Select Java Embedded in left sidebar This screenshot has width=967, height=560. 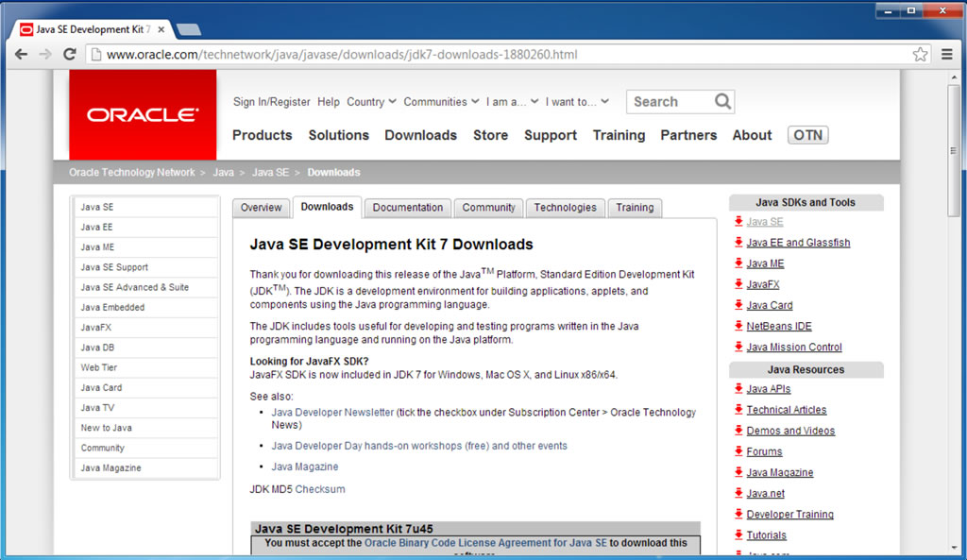(146, 307)
